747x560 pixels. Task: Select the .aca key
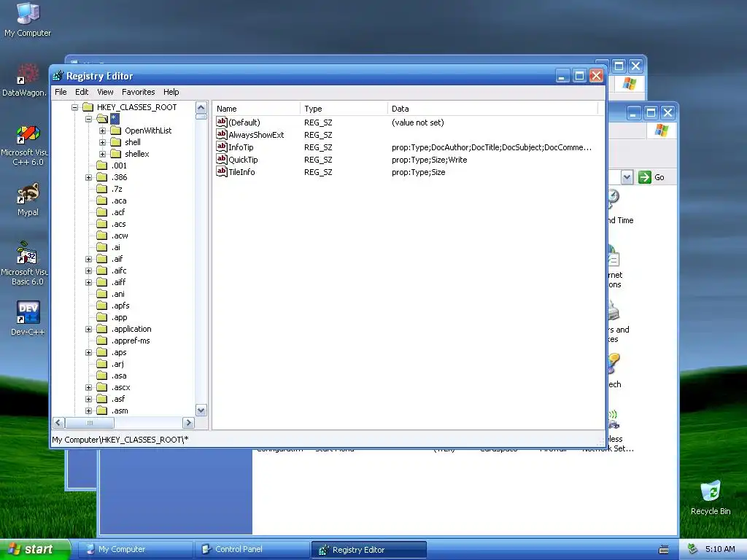(119, 201)
